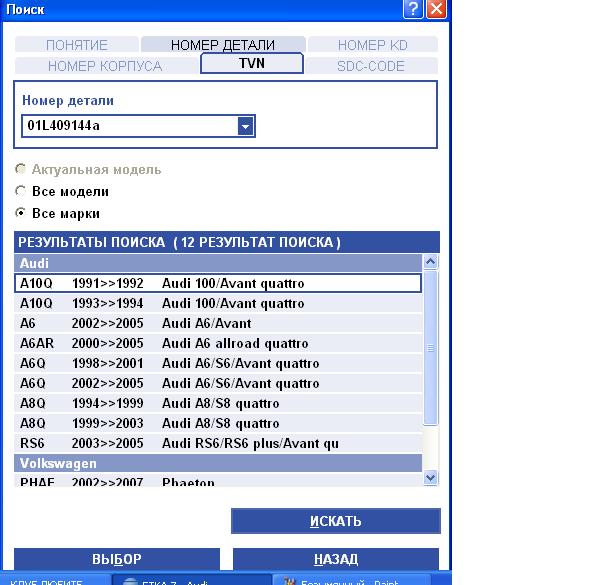Click the ВЫБОР button
Viewport: 615px width, 585px height.
point(117,559)
